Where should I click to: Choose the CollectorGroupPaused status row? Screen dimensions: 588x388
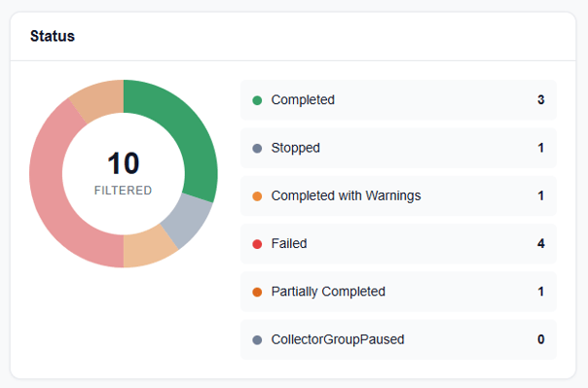click(398, 339)
